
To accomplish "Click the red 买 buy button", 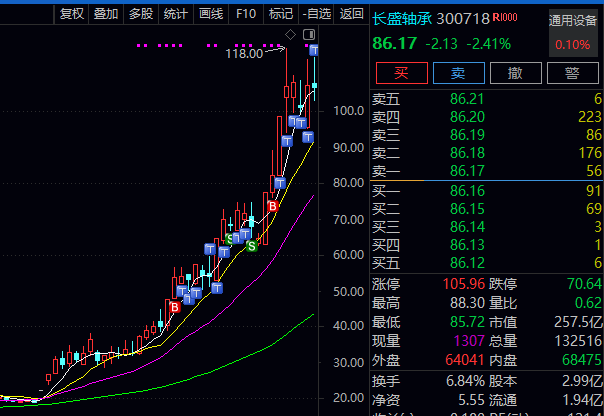I will click(401, 73).
